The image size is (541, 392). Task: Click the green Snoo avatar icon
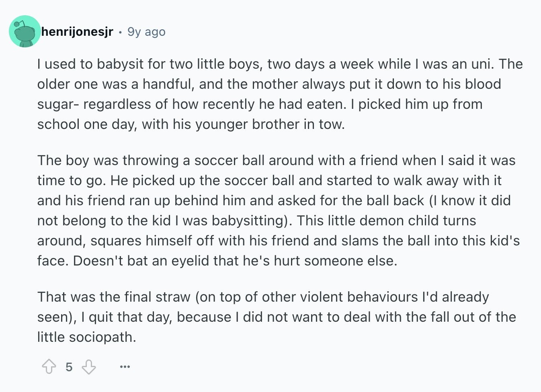click(x=25, y=31)
